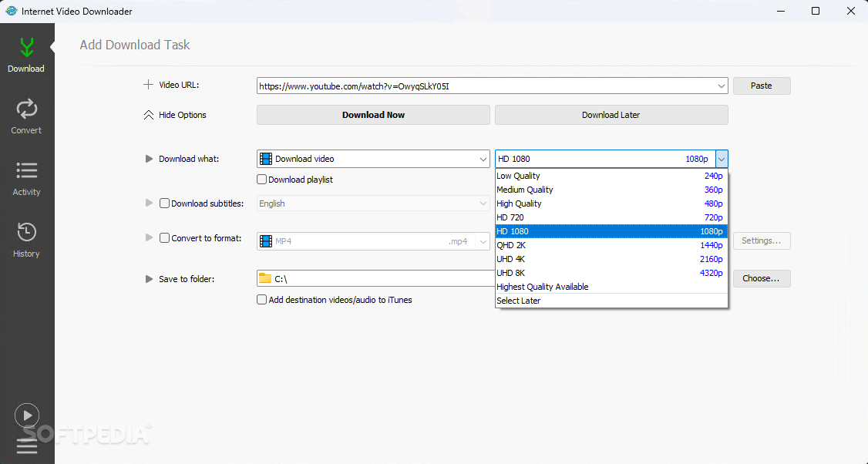The image size is (868, 464).
Task: Open the Convert section in sidebar
Action: tap(26, 116)
